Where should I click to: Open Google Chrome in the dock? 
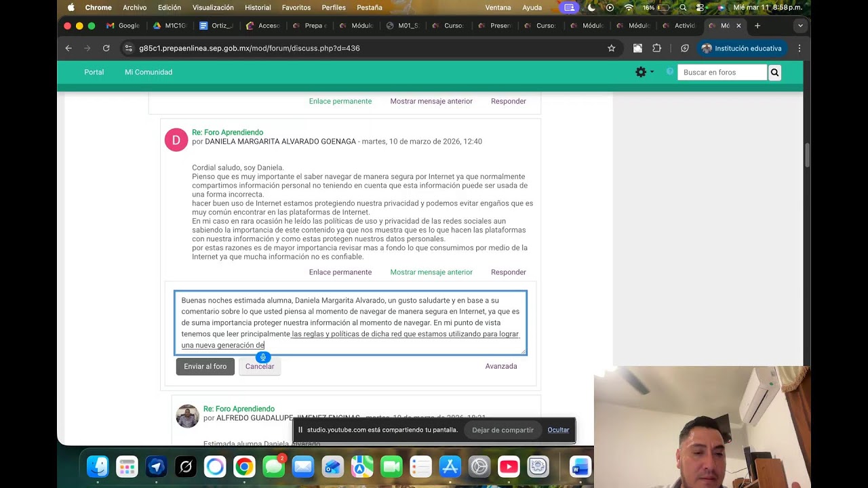244,466
